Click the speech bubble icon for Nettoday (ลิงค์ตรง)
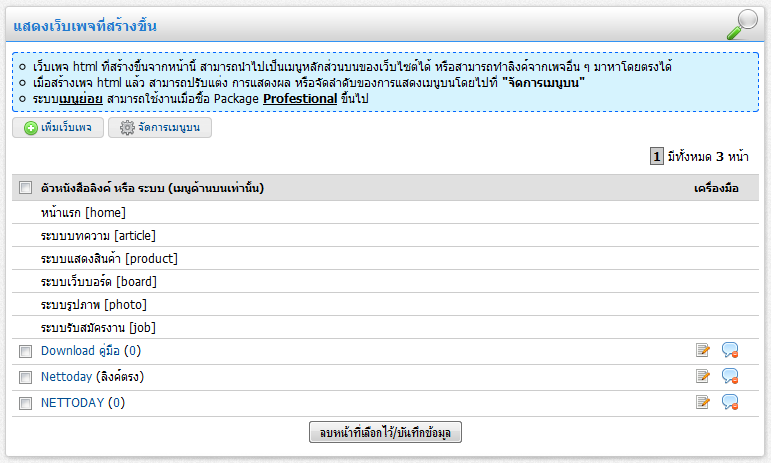 (x=730, y=376)
